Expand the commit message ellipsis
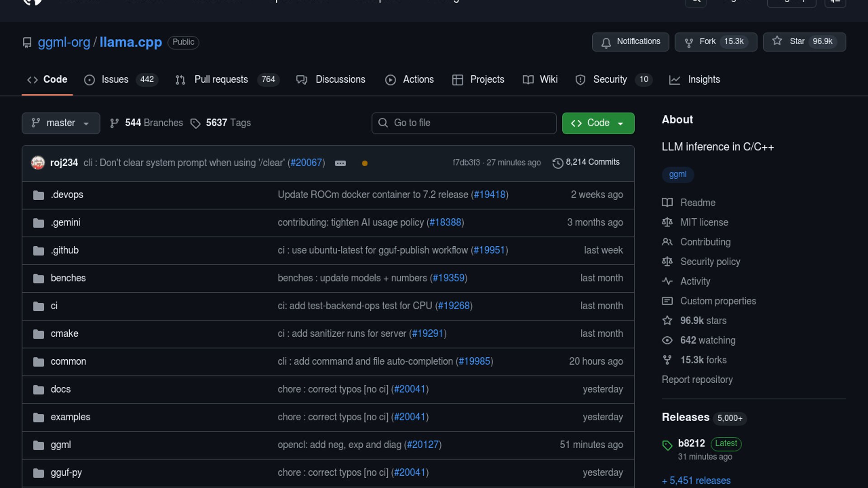This screenshot has width=868, height=488. click(x=340, y=163)
